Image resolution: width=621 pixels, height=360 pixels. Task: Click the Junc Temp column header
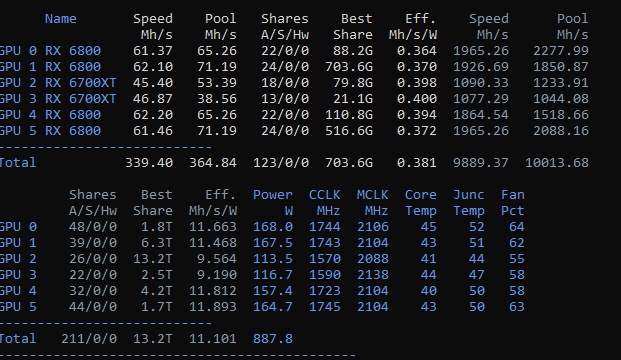469,202
